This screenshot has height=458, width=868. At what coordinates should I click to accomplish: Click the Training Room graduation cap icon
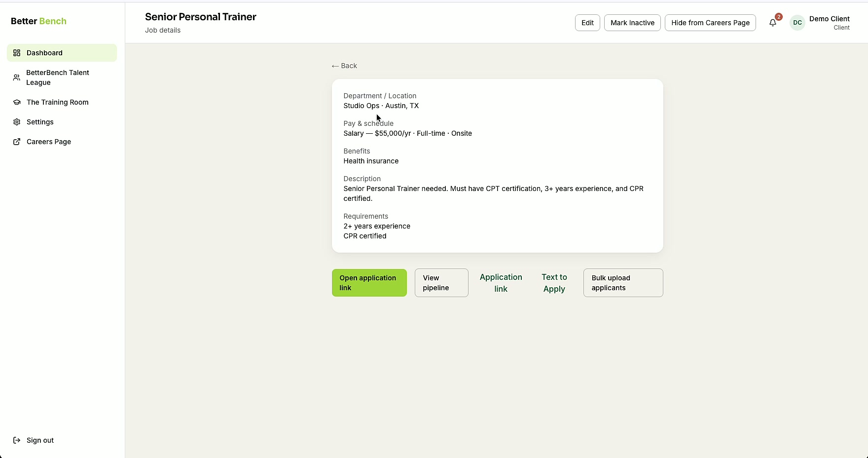[17, 102]
